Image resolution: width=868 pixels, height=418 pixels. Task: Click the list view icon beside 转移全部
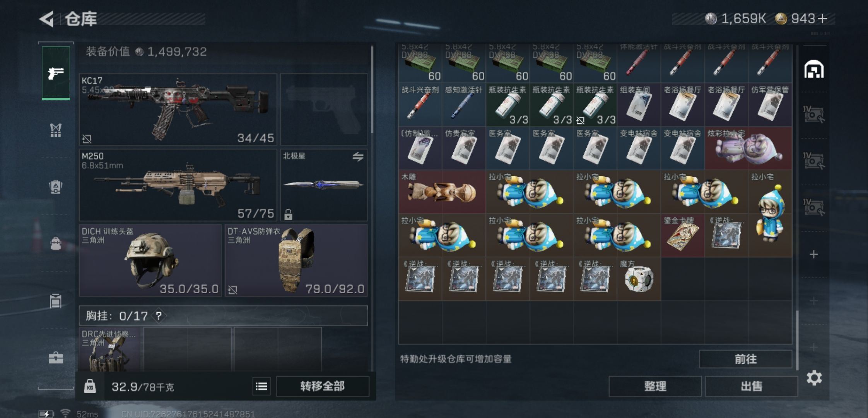pos(261,386)
